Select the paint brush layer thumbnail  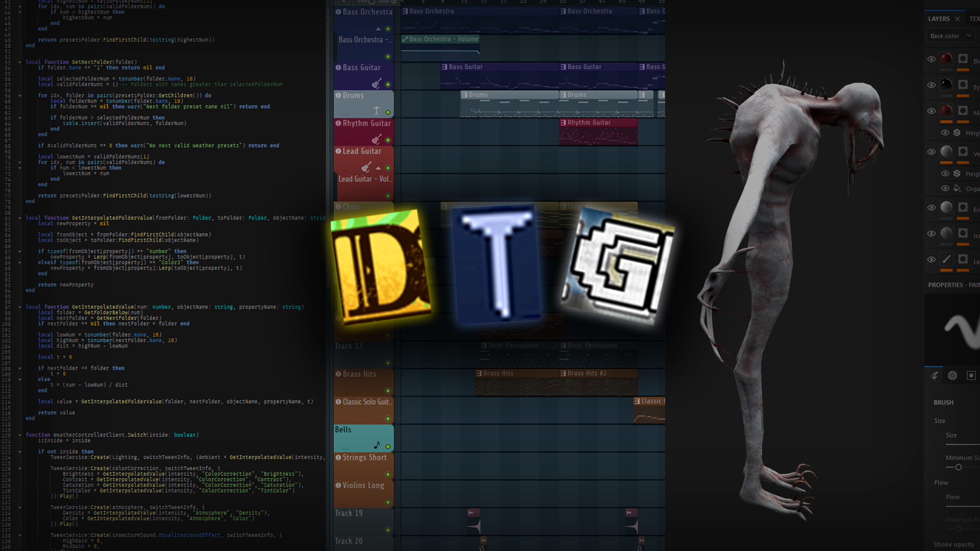tap(946, 259)
